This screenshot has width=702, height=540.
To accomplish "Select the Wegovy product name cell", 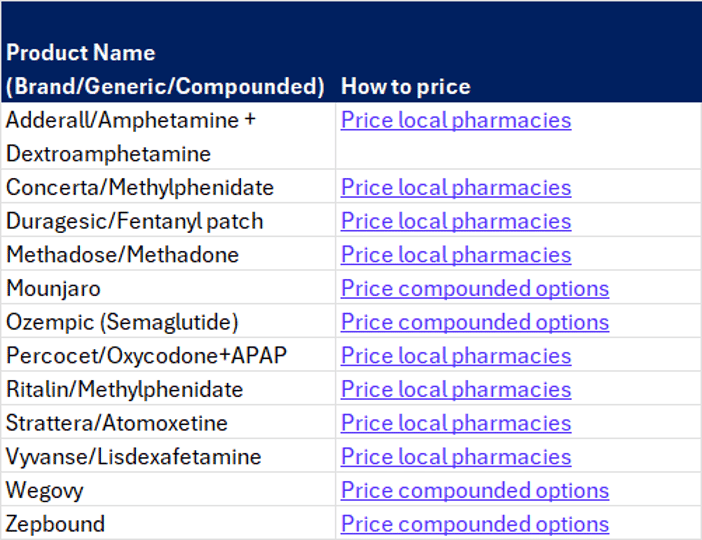I will tap(45, 491).
